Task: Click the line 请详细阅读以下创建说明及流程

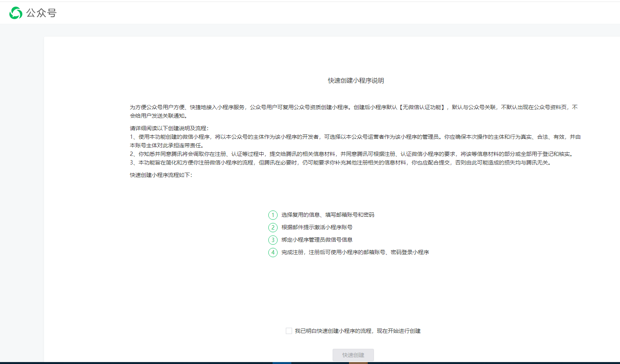Action: 169,128
